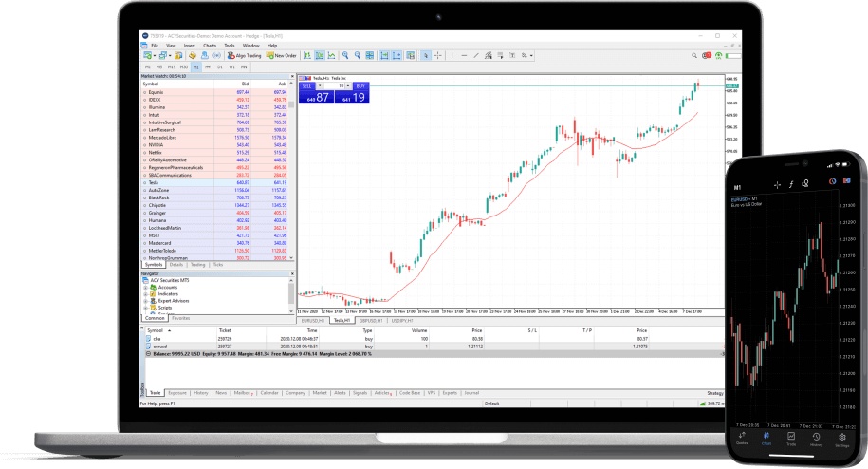
Task: Click the Navigator panel scrollbar
Action: tap(291, 293)
